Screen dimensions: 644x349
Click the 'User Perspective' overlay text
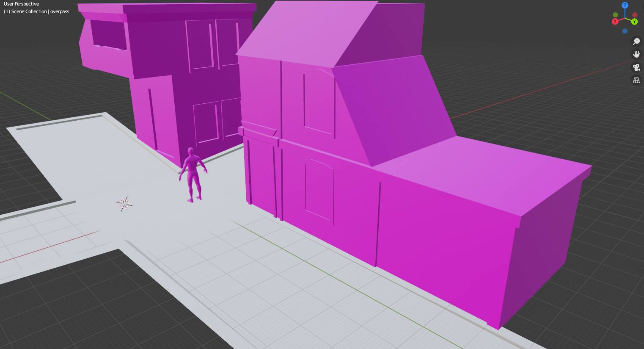(x=22, y=4)
